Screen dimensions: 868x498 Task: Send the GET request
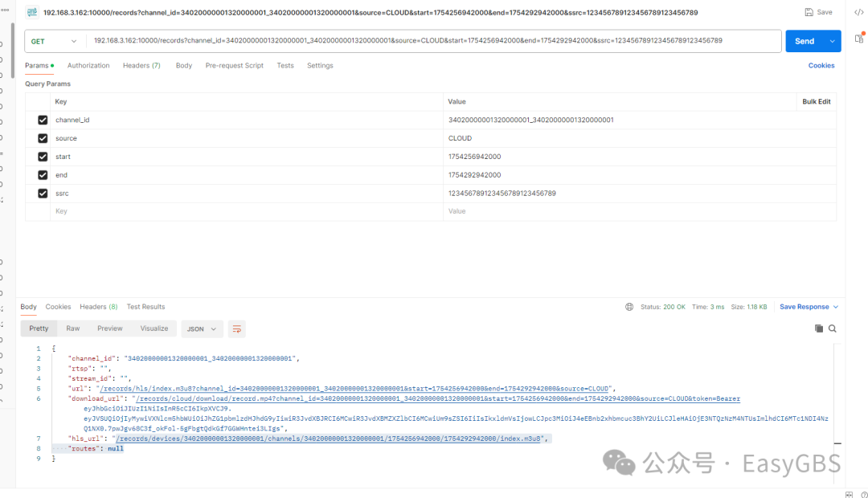point(805,42)
